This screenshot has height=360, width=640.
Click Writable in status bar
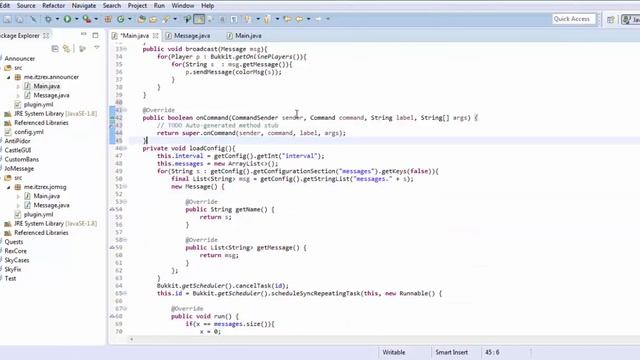point(394,352)
